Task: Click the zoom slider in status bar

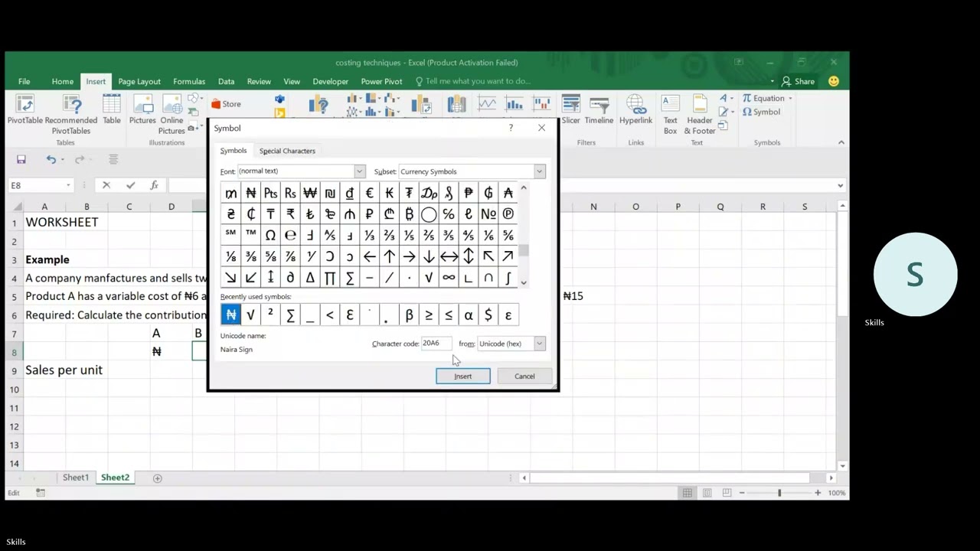Action: (779, 493)
